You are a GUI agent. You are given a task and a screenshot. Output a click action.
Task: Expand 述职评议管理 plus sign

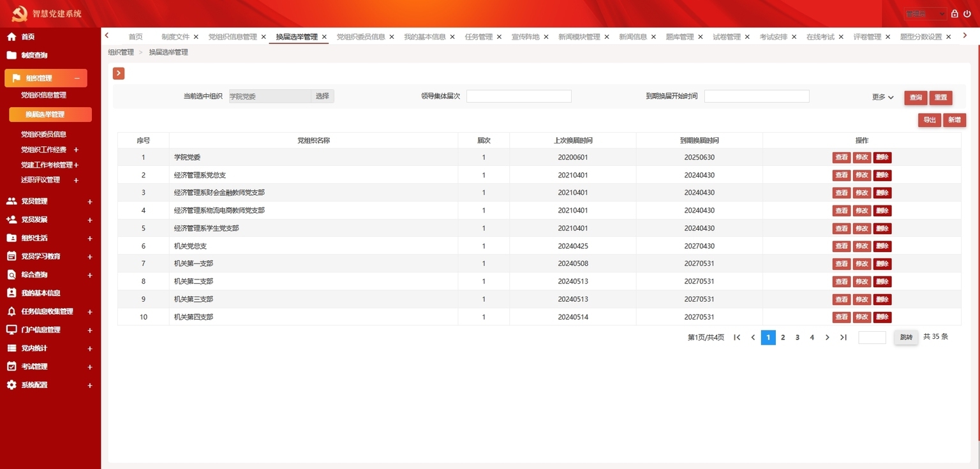[77, 181]
